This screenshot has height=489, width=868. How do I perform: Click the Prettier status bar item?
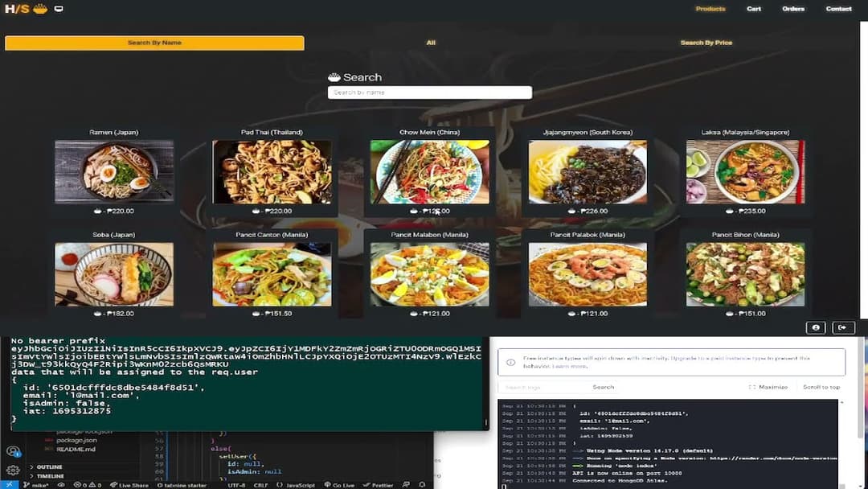click(x=379, y=485)
